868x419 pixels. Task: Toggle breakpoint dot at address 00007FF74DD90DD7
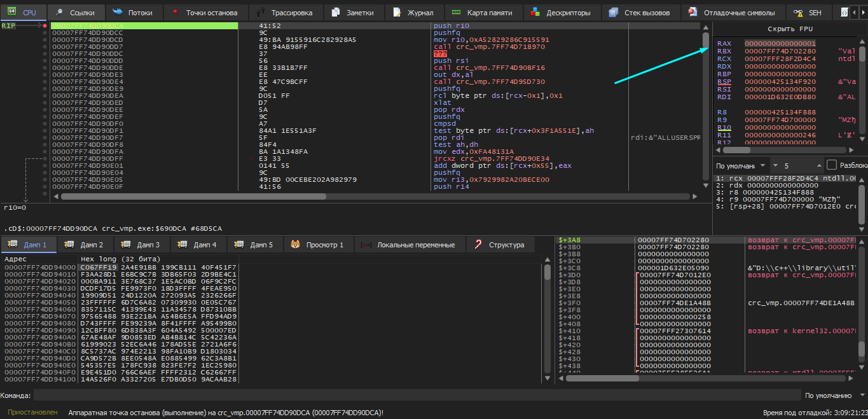click(x=45, y=46)
